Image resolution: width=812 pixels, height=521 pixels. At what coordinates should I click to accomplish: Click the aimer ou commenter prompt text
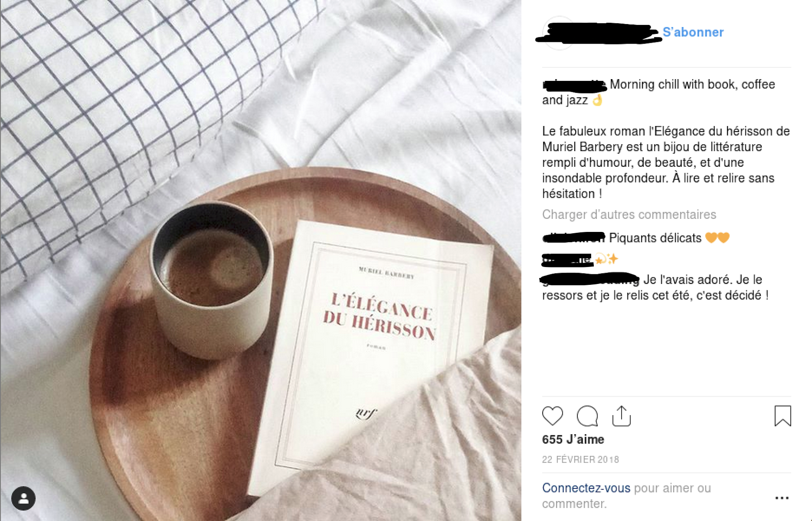coord(626,496)
